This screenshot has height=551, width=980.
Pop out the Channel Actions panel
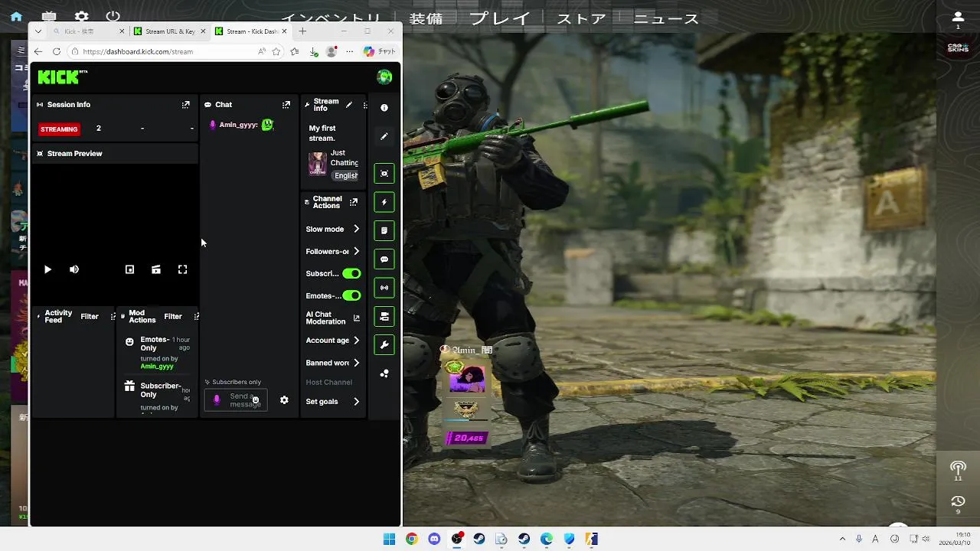[x=354, y=202]
